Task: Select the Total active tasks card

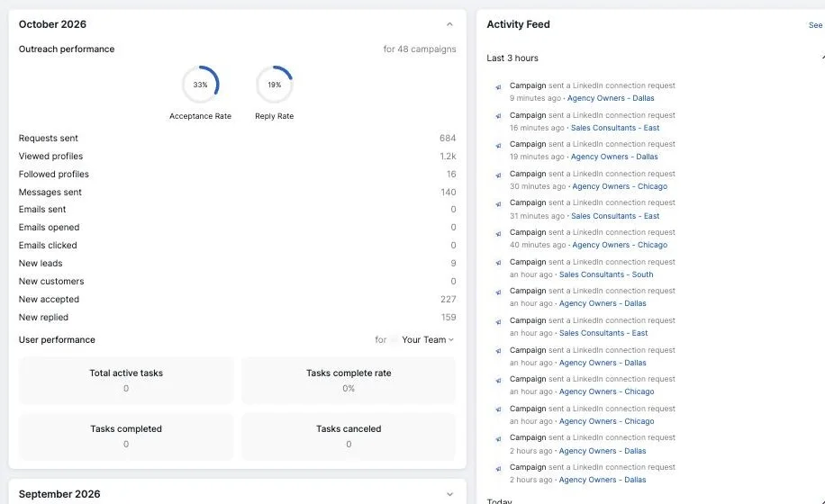Action: point(126,381)
